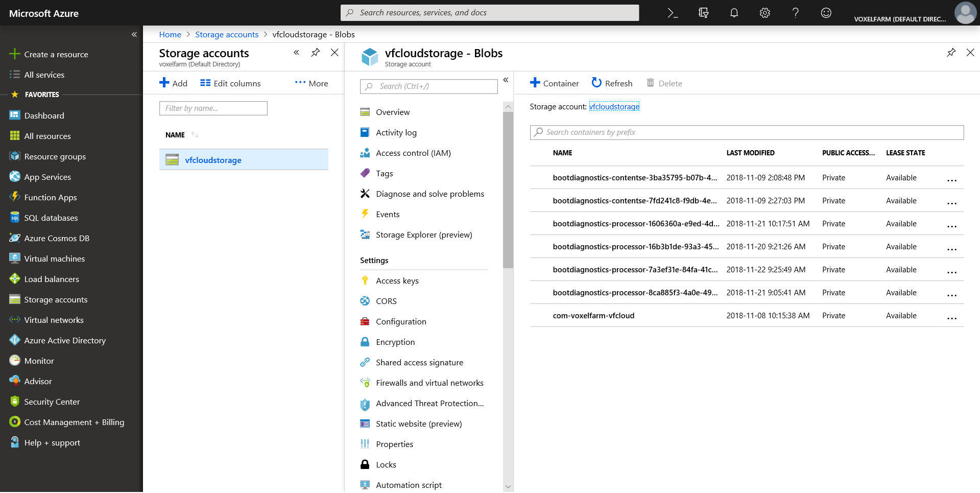Focus the blade menu search box

tap(429, 86)
